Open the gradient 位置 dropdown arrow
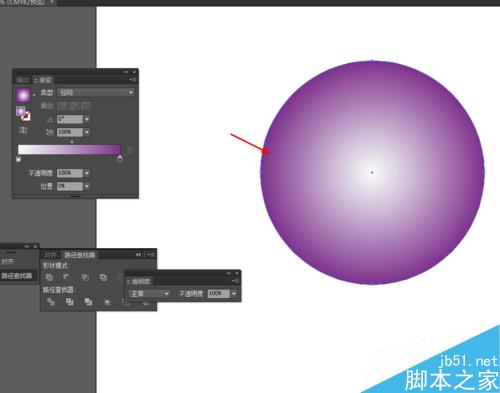Image resolution: width=500 pixels, height=393 pixels. pos(87,186)
